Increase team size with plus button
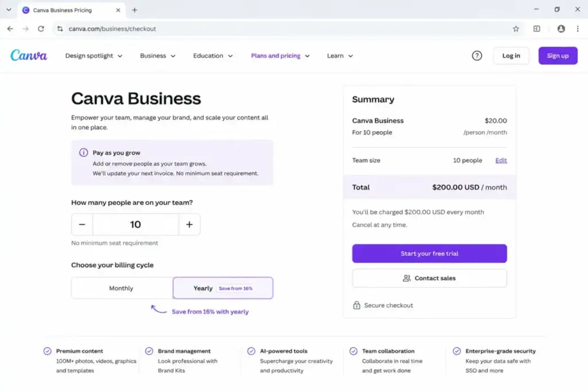 pyautogui.click(x=189, y=224)
